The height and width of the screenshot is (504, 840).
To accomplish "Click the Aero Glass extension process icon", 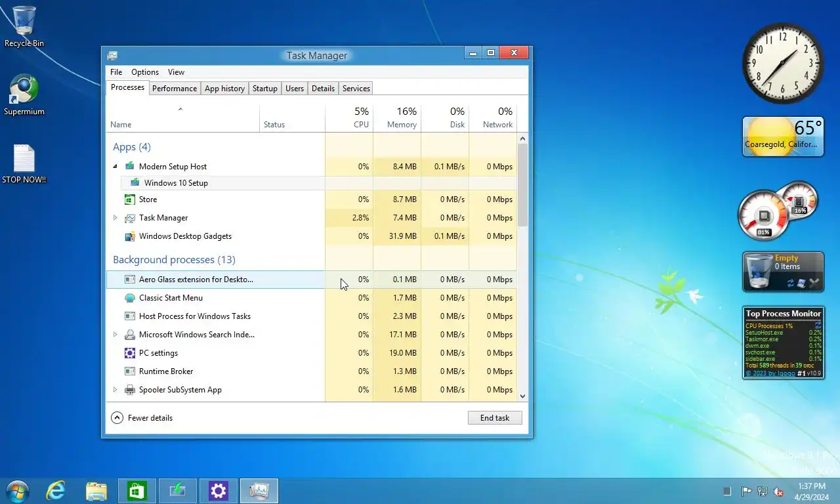I will click(130, 279).
